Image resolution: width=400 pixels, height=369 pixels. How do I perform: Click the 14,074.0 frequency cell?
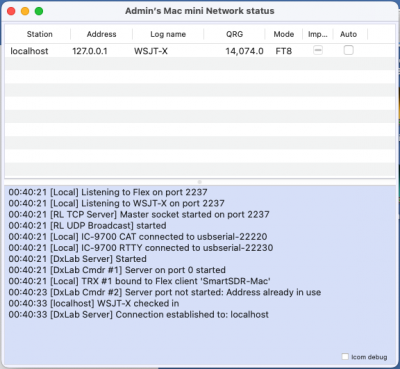click(244, 51)
